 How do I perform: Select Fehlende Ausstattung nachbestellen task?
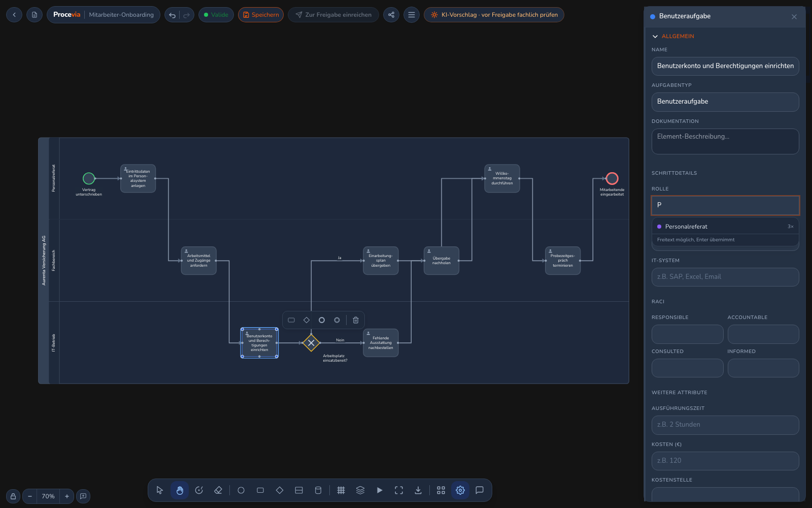click(381, 343)
